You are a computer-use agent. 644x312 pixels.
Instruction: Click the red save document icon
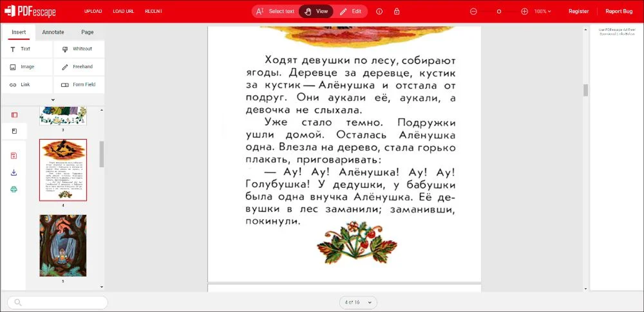click(14, 156)
